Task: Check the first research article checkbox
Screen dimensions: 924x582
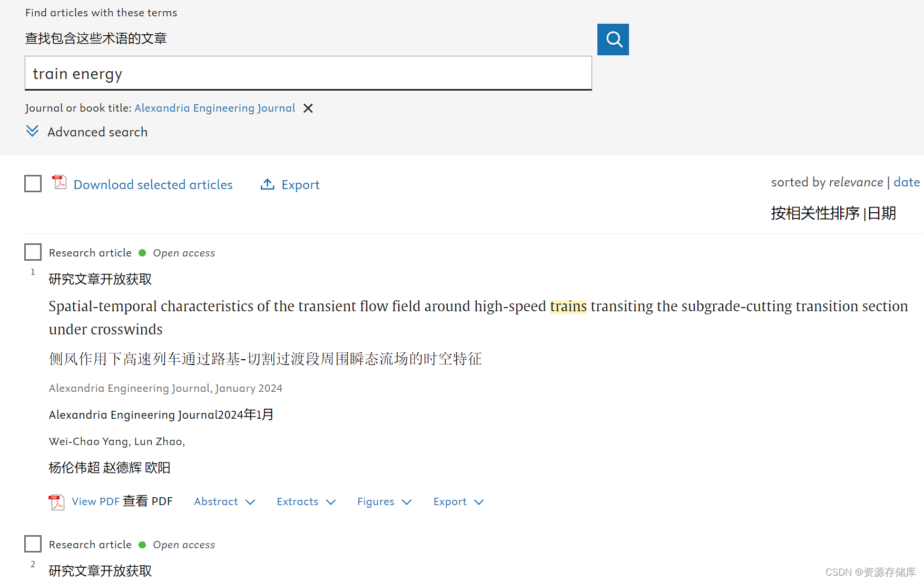Action: click(x=33, y=252)
